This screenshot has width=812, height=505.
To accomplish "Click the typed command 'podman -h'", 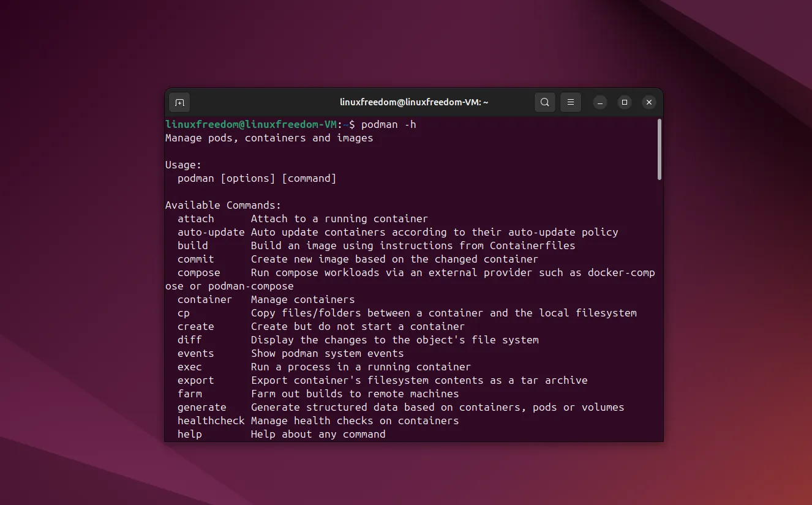I will tap(389, 124).
